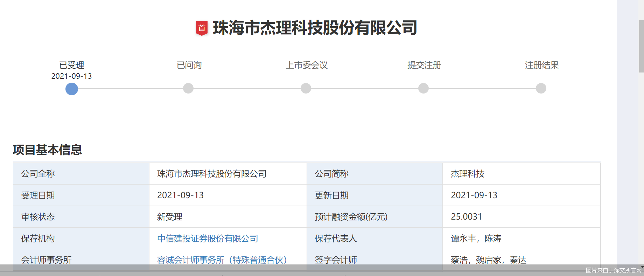Screen dimensions: 644x276
Task: Click the full company name table cell
Action: pos(228,174)
